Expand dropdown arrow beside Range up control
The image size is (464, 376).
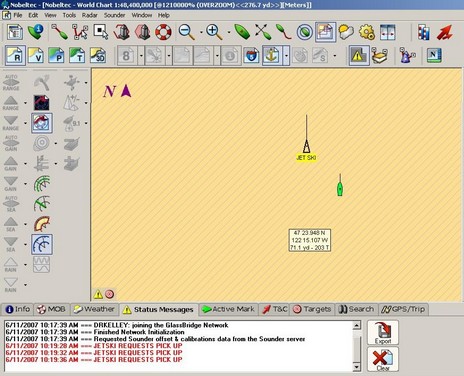pyautogui.click(x=26, y=103)
